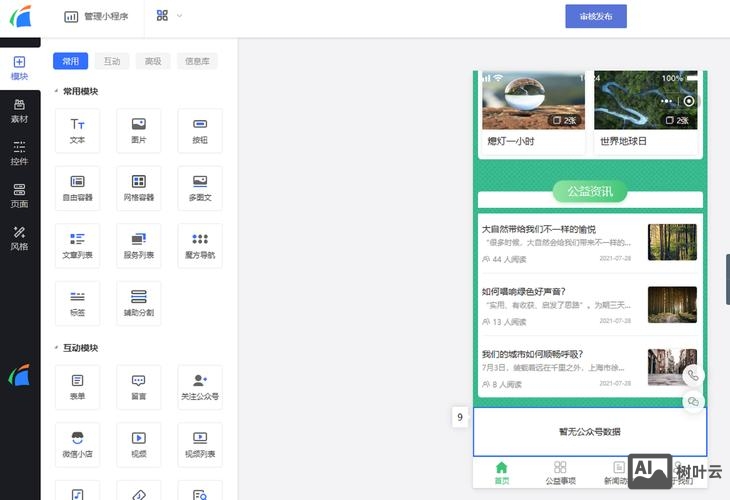Open the 控件 sidebar section
Image resolution: width=730 pixels, height=500 pixels.
tap(19, 153)
